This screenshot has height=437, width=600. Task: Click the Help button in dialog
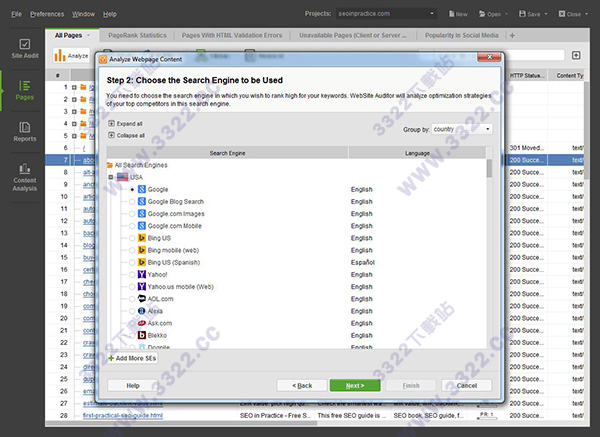[133, 385]
